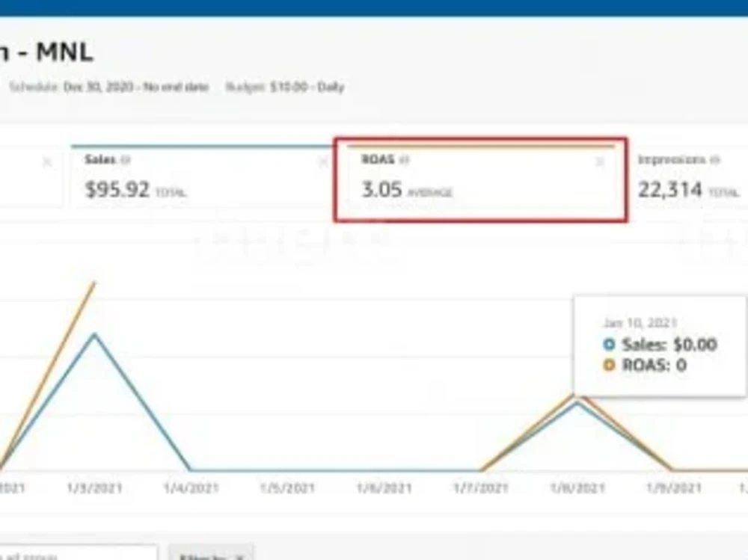Open the Filter by dropdown

(212, 553)
